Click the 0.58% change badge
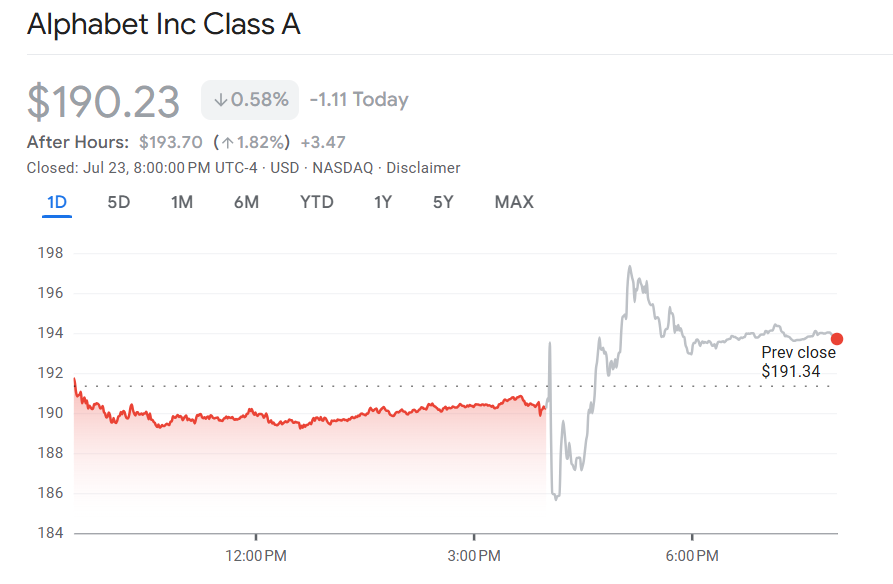 [x=250, y=100]
